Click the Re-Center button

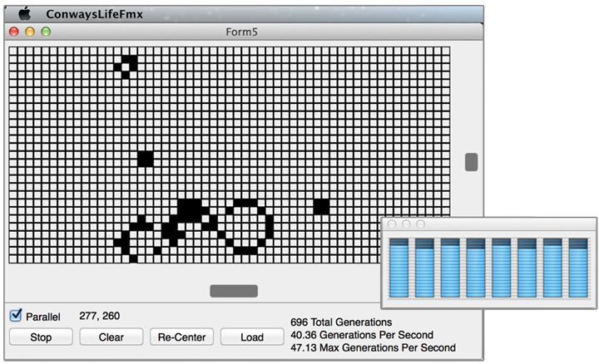(x=181, y=337)
